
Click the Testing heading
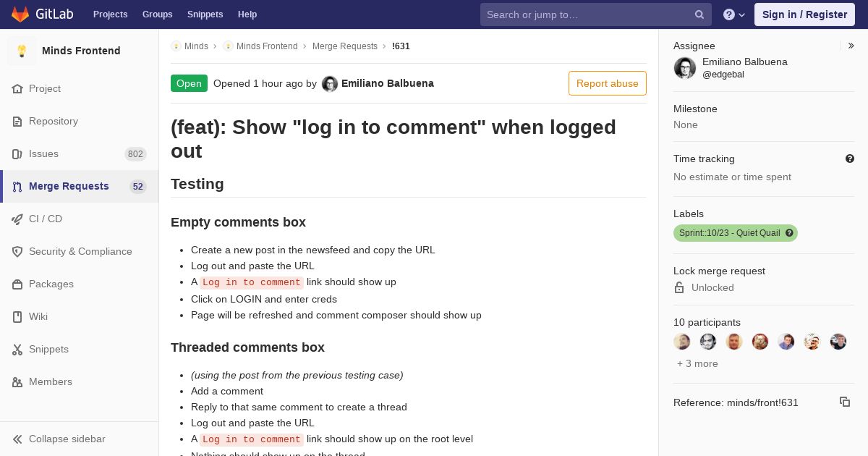click(197, 184)
